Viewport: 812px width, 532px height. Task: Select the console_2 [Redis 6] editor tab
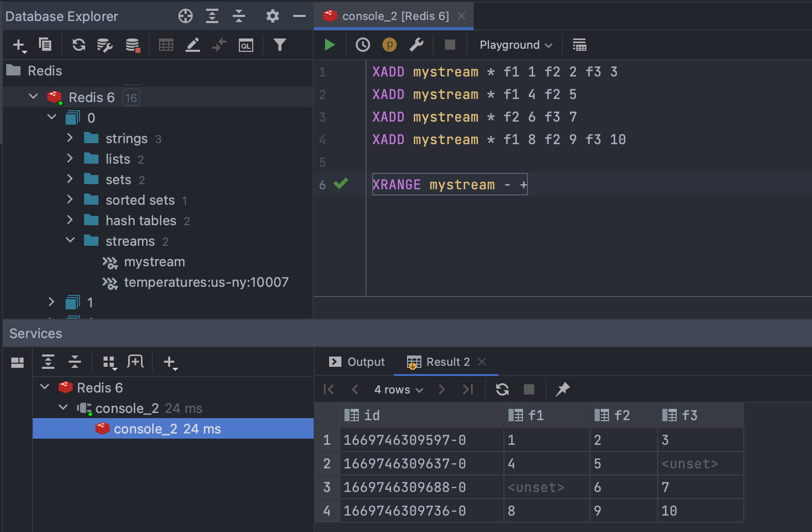[395, 16]
